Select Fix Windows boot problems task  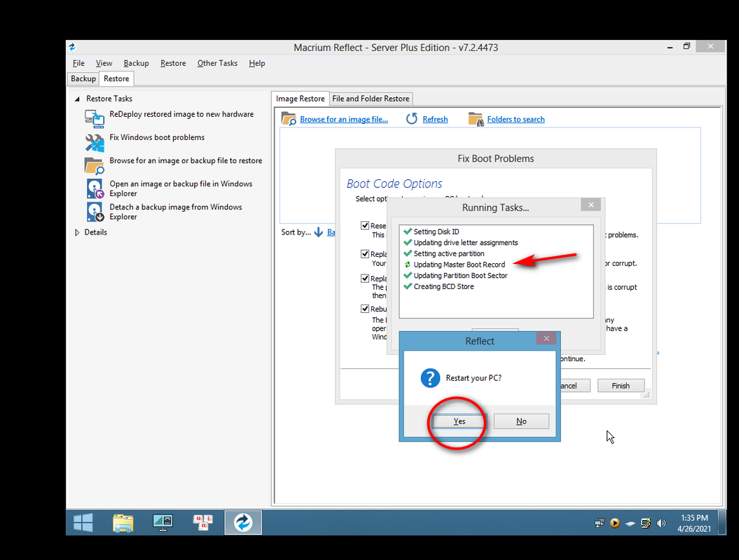tap(157, 137)
